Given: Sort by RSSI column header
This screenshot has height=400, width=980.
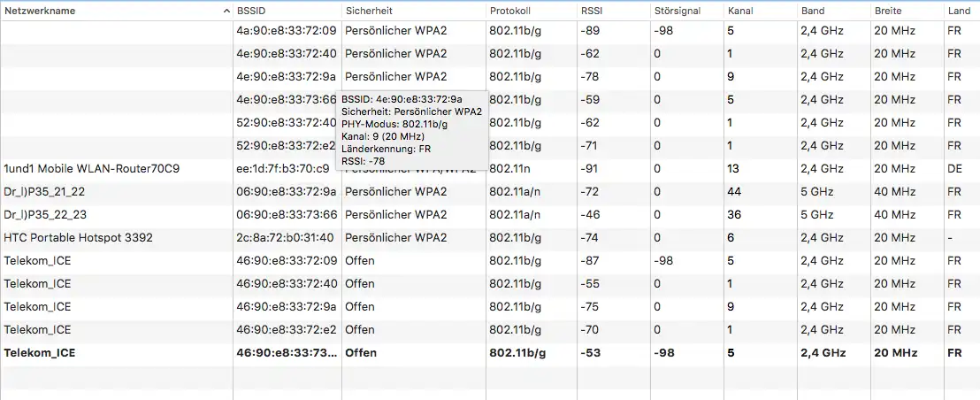Looking at the screenshot, I should (592, 11).
